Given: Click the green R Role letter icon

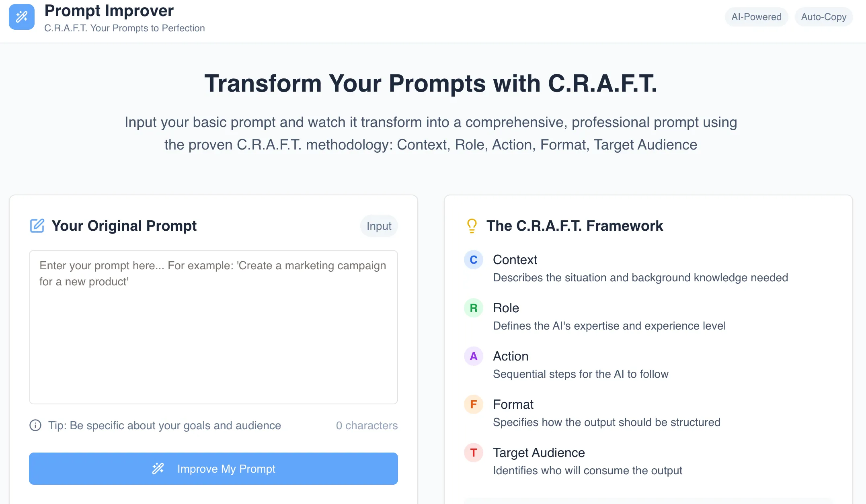Looking at the screenshot, I should 474,308.
